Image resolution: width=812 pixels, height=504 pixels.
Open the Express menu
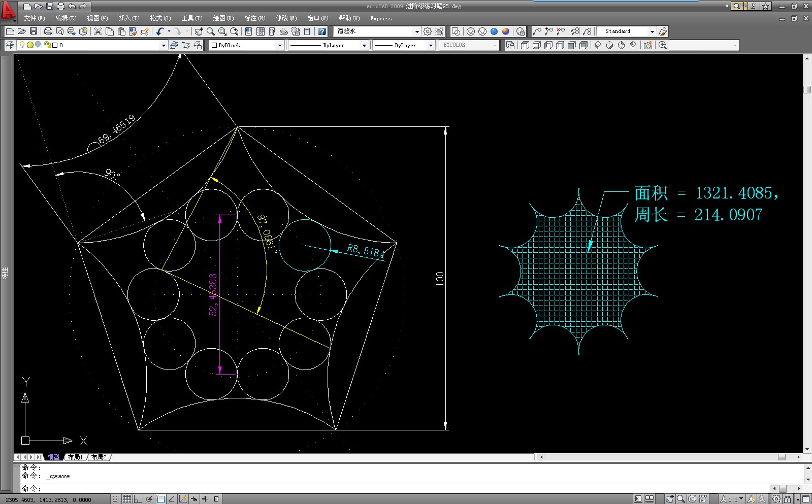(x=381, y=18)
